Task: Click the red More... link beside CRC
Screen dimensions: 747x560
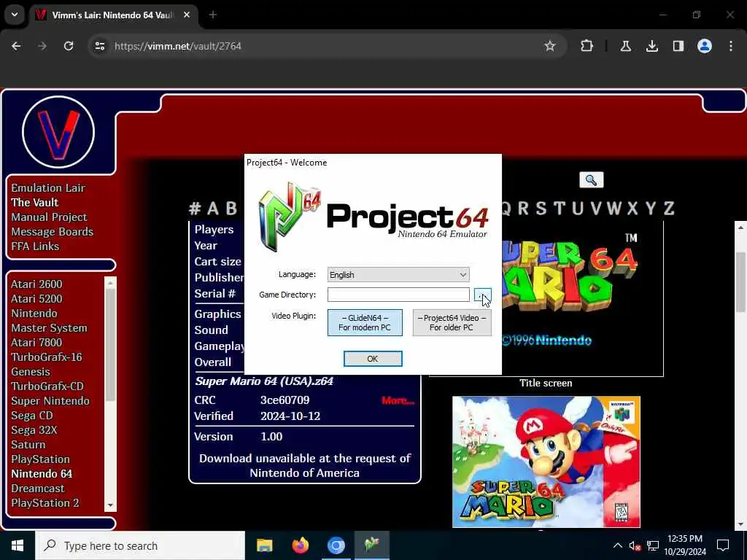Action: 398,400
